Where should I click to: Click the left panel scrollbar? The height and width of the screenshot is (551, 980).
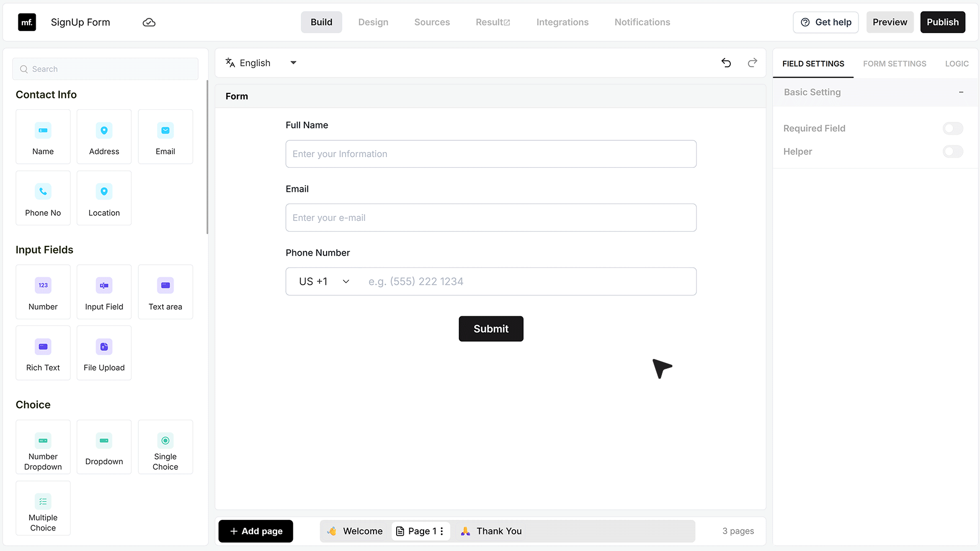coord(207,157)
